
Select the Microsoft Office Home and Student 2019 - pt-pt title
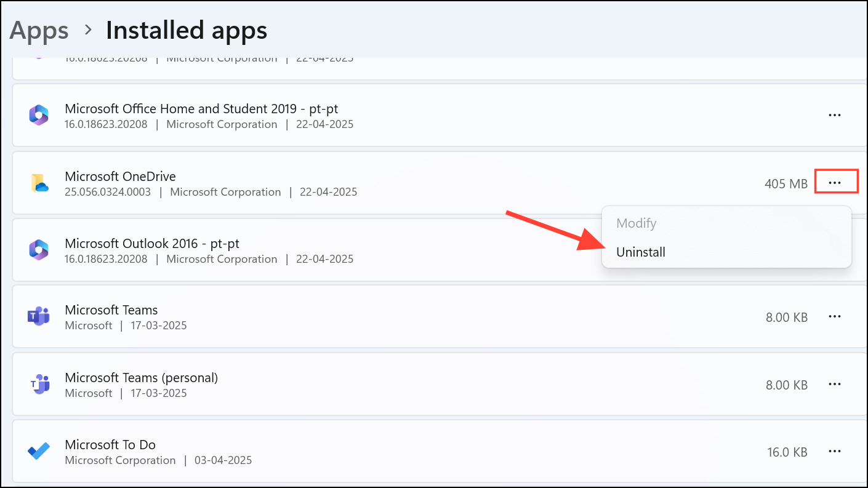[x=201, y=109]
